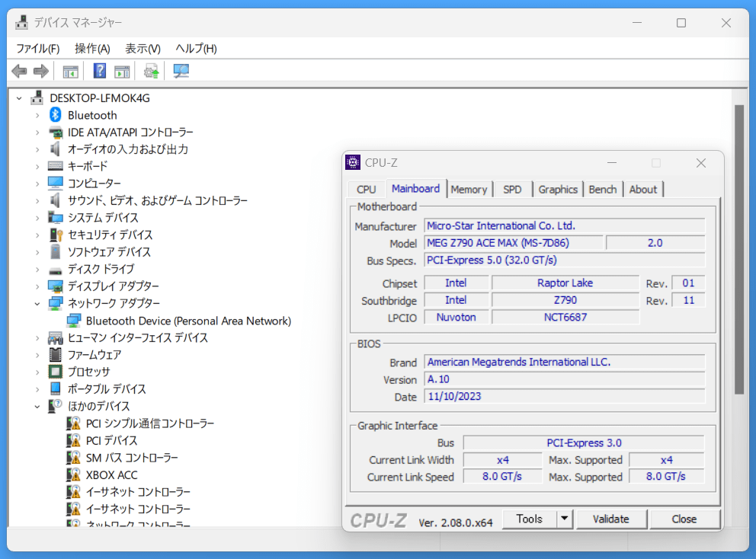Click the Micro-Star International manufacturer field
The width and height of the screenshot is (756, 559).
click(565, 225)
